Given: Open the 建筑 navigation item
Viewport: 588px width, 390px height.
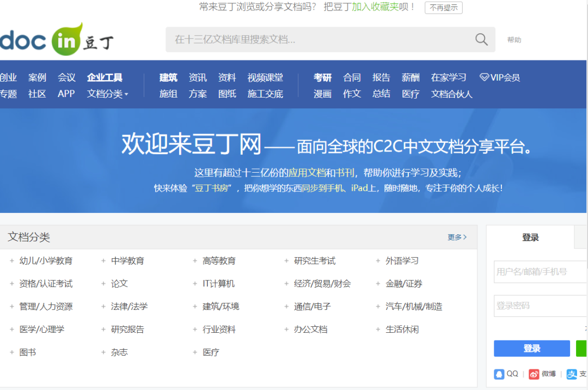Looking at the screenshot, I should coord(168,78).
